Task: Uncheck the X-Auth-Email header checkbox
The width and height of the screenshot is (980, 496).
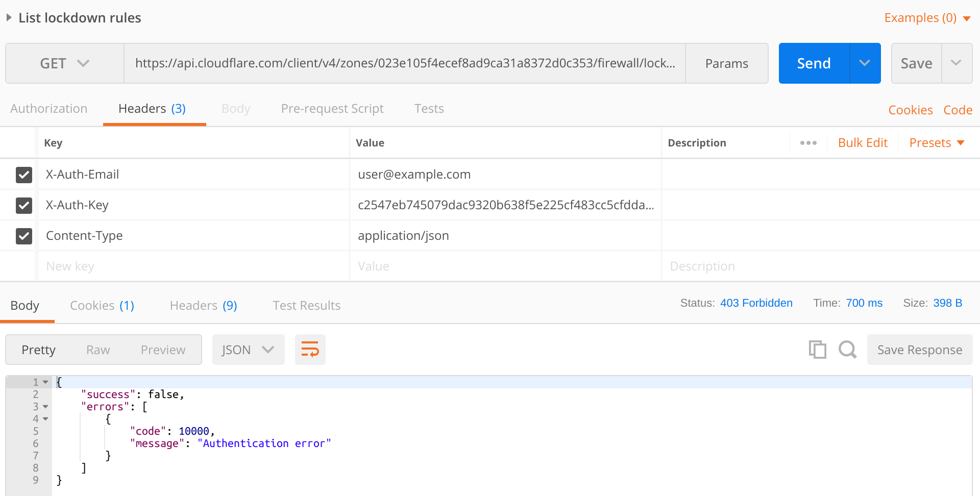Action: coord(24,175)
